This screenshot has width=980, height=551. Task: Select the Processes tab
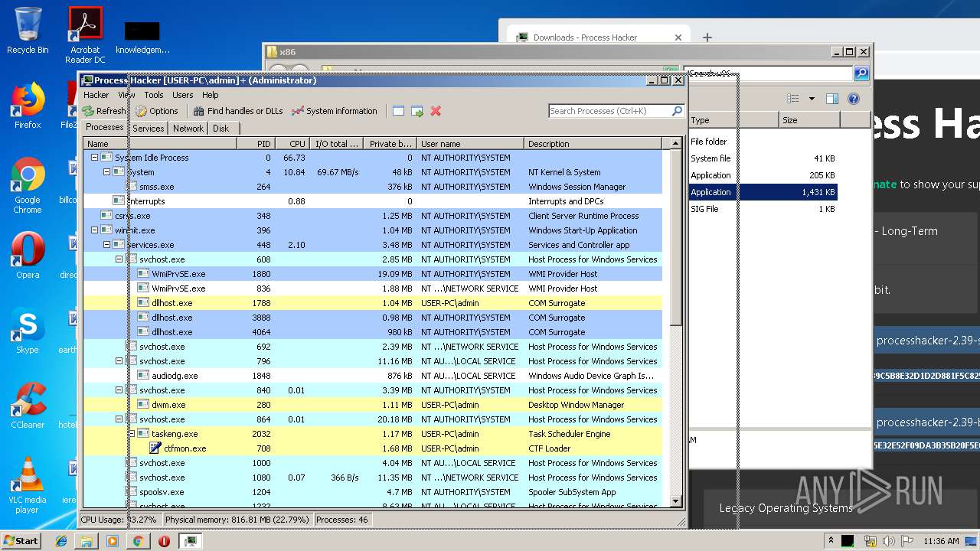tap(104, 128)
